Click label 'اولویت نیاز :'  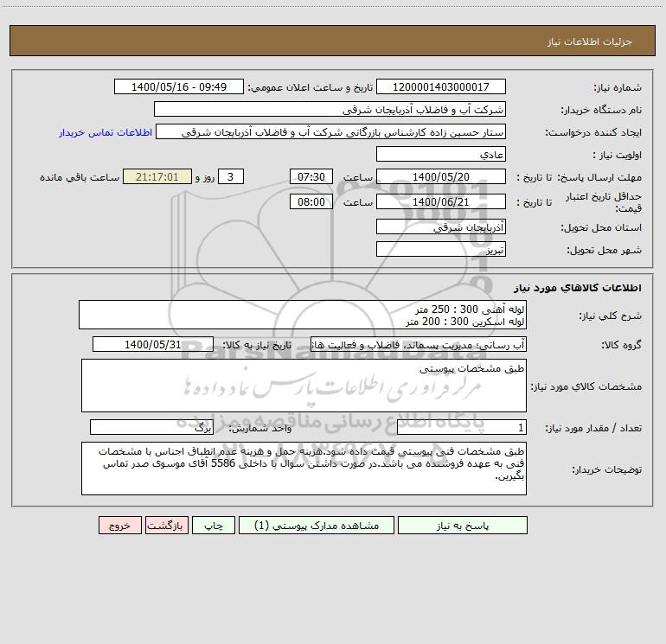tap(618, 155)
